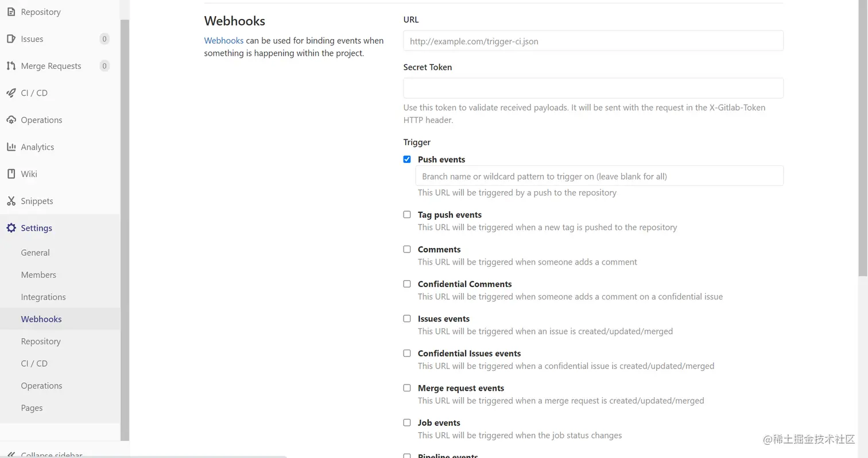Click the CI / CD rocket icon
The width and height of the screenshot is (868, 458).
(11, 93)
